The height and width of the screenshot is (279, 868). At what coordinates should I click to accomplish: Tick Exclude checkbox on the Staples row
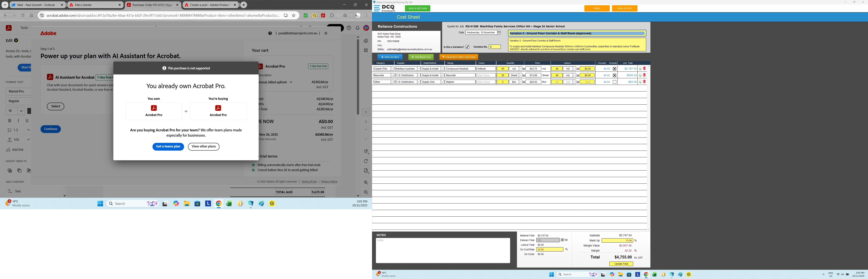point(615,82)
